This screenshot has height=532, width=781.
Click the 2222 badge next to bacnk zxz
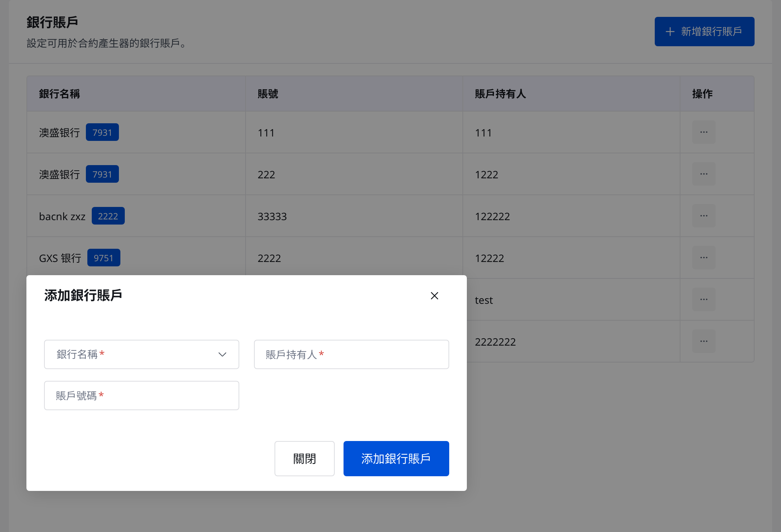pos(108,216)
